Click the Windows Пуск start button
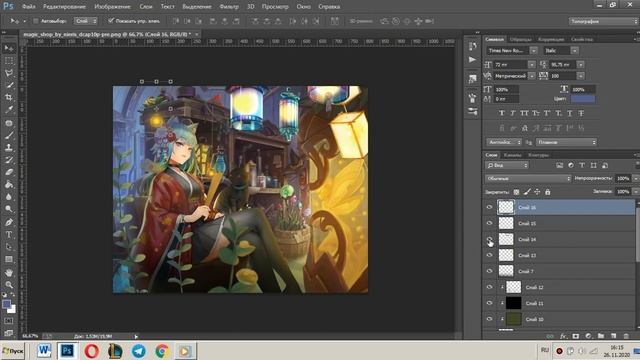 (x=13, y=351)
